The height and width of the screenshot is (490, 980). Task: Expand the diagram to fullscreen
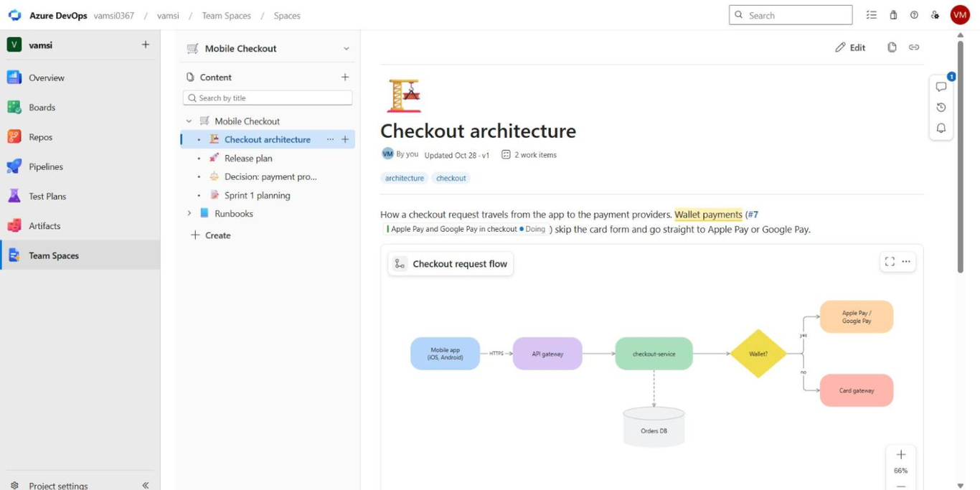(x=890, y=262)
